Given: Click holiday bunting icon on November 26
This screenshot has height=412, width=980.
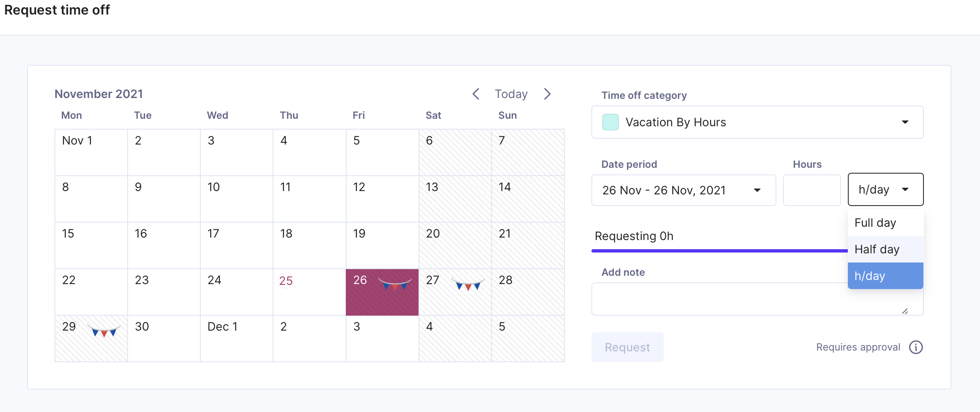Looking at the screenshot, I should (x=395, y=283).
